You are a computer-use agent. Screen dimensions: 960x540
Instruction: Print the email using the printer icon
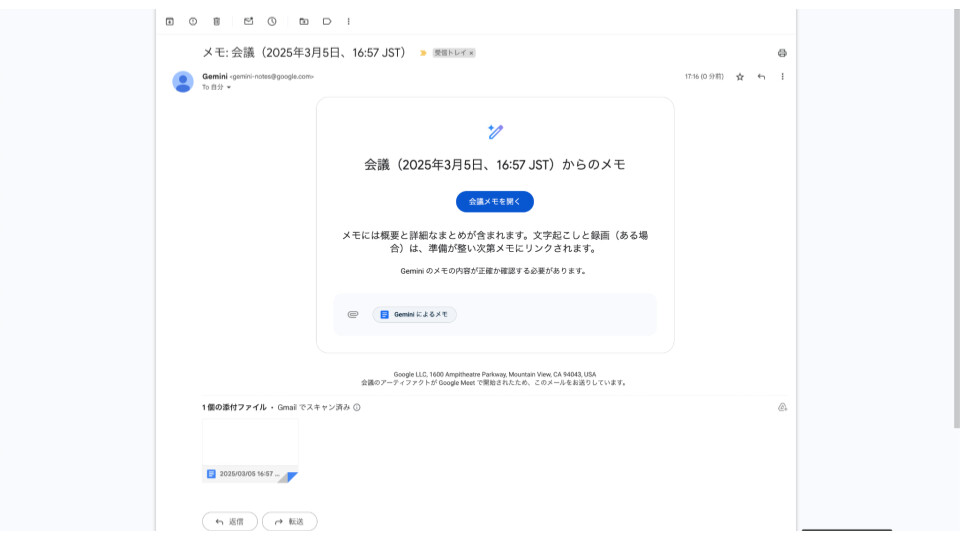pyautogui.click(x=782, y=53)
